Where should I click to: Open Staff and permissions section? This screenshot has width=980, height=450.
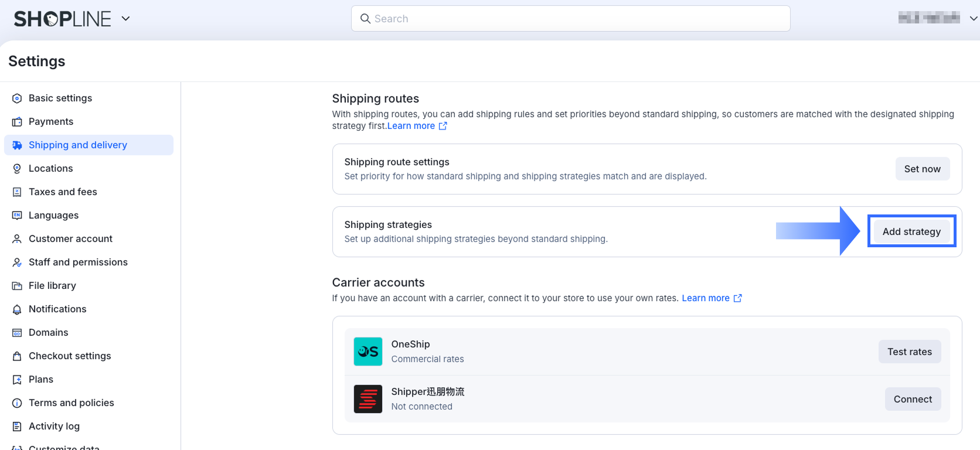pos(78,262)
